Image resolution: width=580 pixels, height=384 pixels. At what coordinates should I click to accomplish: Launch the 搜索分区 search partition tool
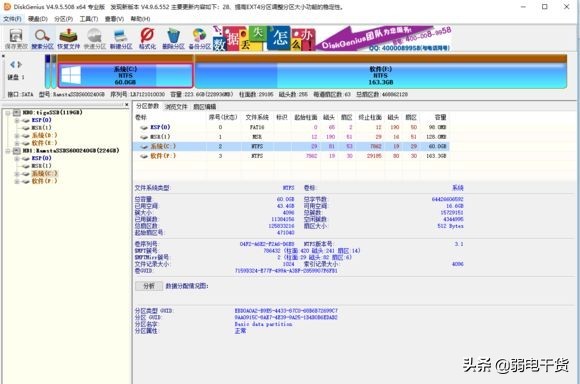(x=42, y=39)
